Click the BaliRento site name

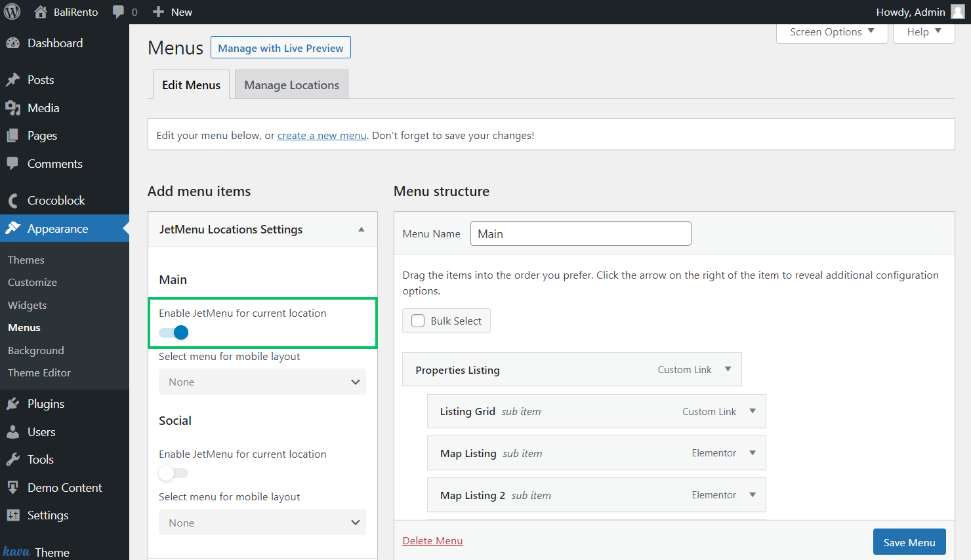tap(75, 12)
